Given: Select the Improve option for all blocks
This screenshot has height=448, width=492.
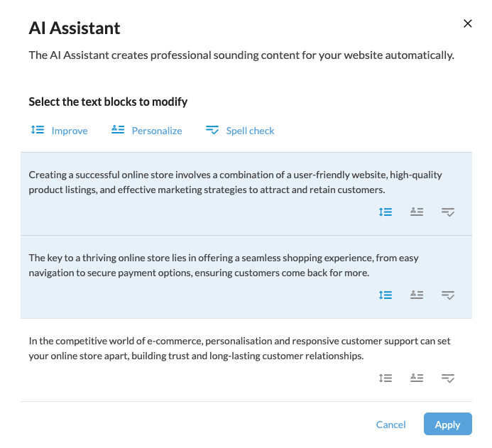Looking at the screenshot, I should [x=60, y=131].
